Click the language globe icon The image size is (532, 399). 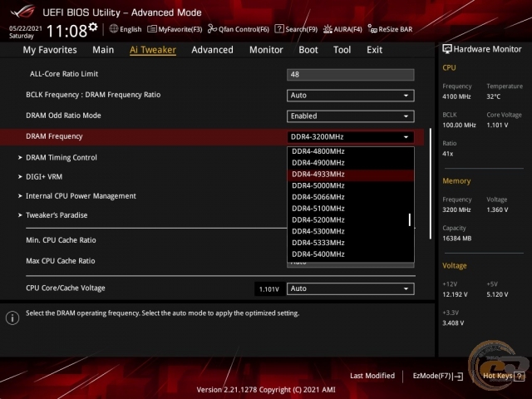point(114,29)
